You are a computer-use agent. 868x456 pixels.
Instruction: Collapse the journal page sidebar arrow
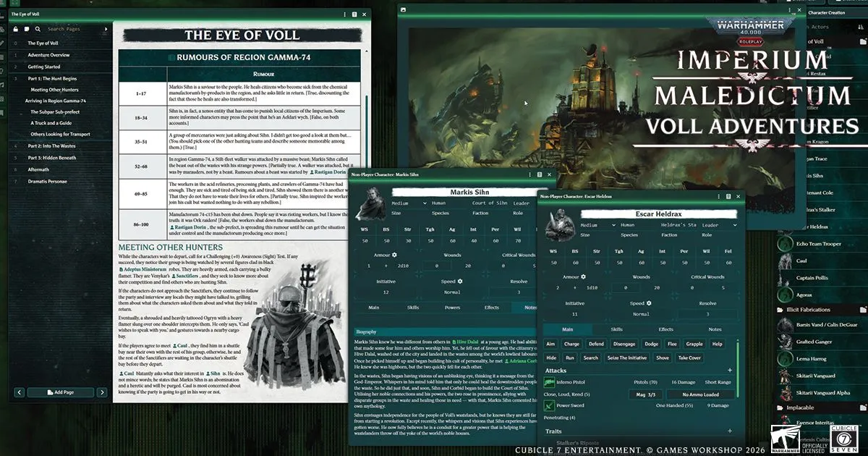tap(106, 29)
